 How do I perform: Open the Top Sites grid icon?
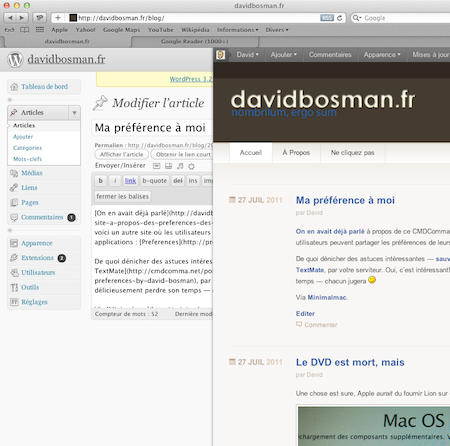click(x=40, y=30)
